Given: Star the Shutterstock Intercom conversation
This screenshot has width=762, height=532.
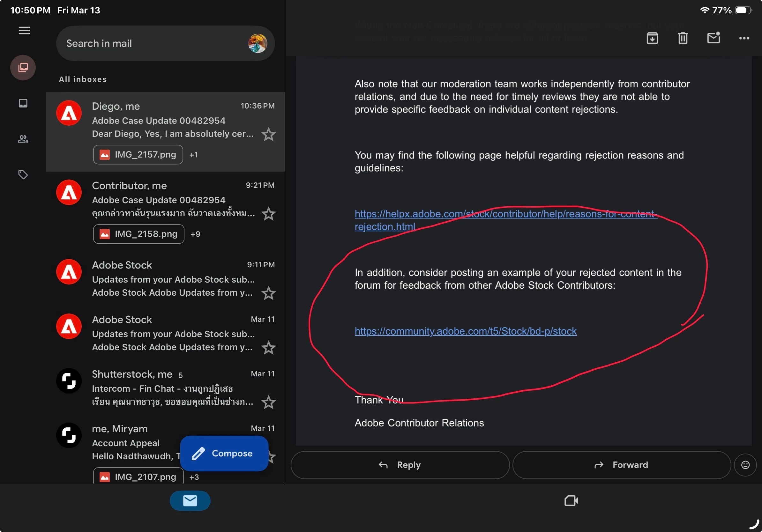Looking at the screenshot, I should tap(268, 402).
